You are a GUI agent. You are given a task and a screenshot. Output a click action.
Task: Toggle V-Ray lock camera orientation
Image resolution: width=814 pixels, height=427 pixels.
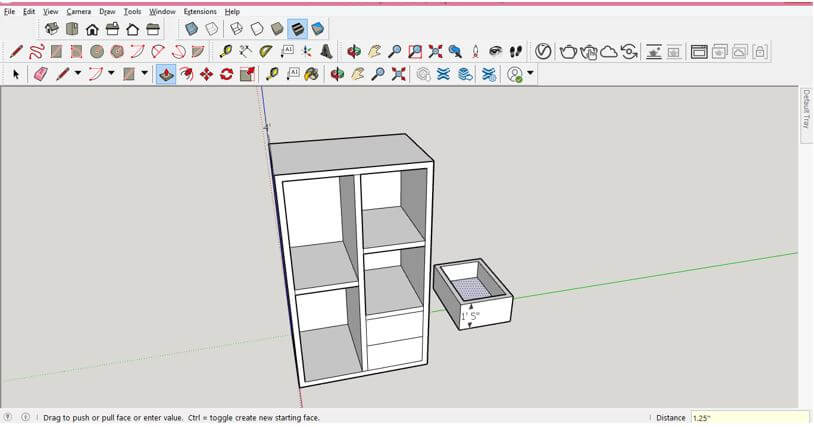point(760,51)
